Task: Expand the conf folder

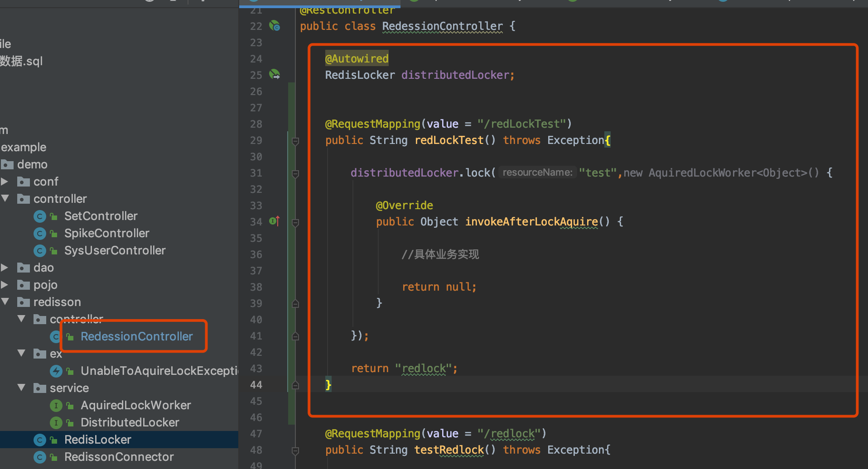Action: 5,182
